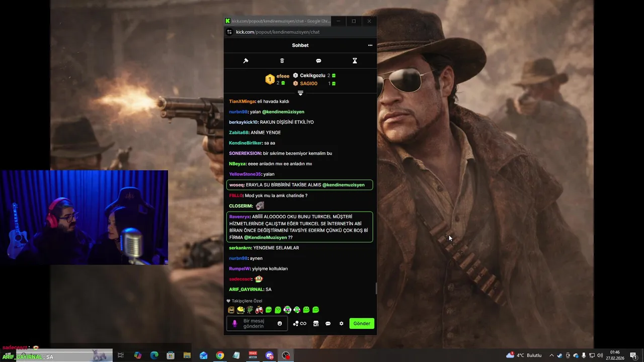Open chat settings gear icon

(341, 324)
